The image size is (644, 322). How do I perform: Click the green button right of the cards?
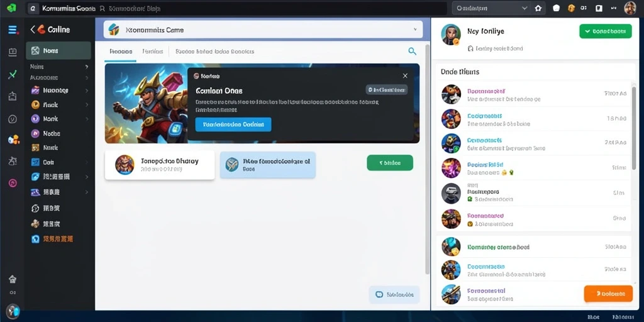tap(390, 163)
